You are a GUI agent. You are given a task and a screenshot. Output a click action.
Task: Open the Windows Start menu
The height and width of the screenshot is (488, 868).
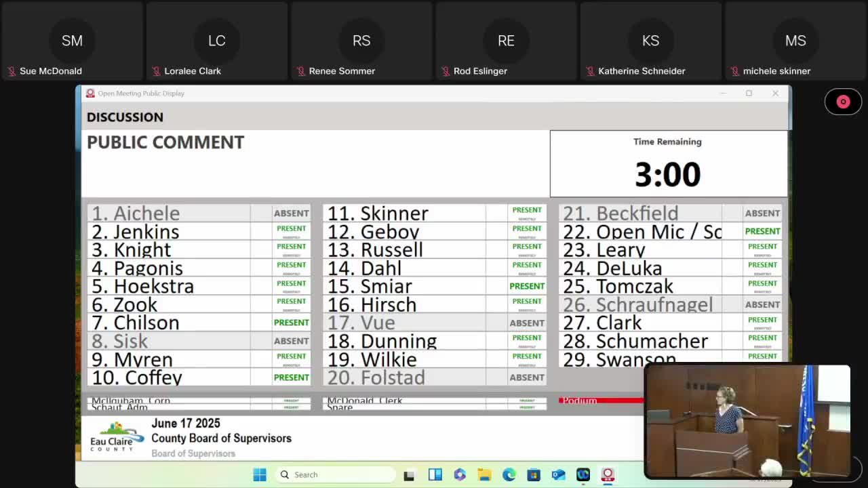[260, 474]
